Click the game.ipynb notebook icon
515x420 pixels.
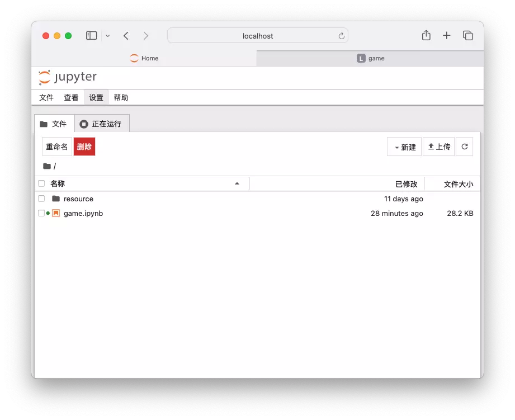tap(56, 213)
